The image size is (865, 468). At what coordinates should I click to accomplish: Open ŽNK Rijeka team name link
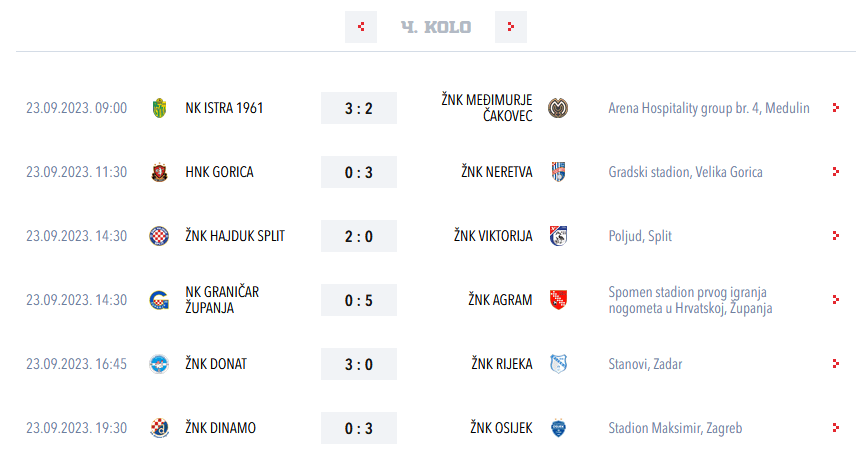(502, 364)
